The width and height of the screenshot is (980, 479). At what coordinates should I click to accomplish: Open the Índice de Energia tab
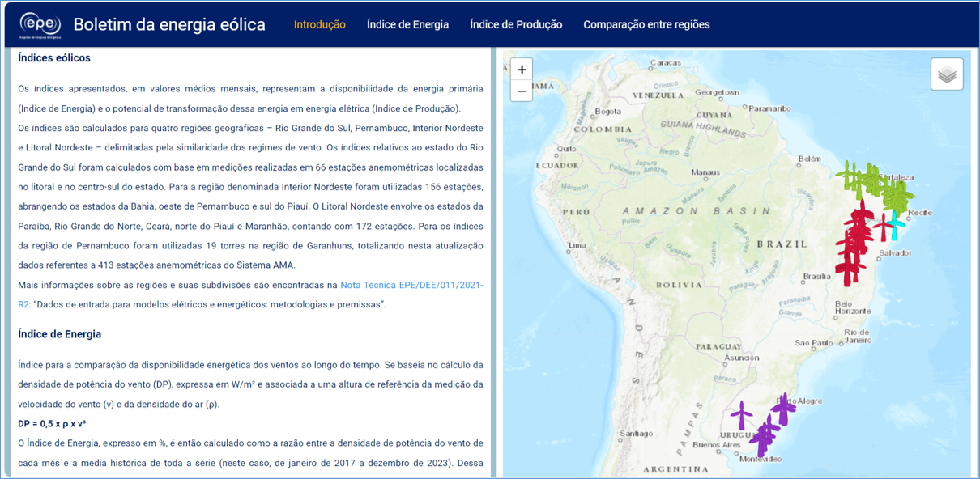[407, 24]
